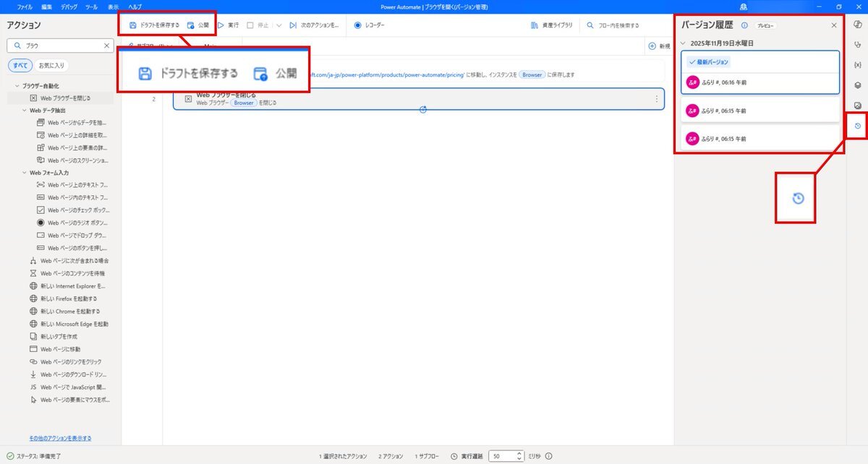868x464 pixels.
Task: Collapse the 2025年11月19日 date group
Action: click(x=684, y=43)
